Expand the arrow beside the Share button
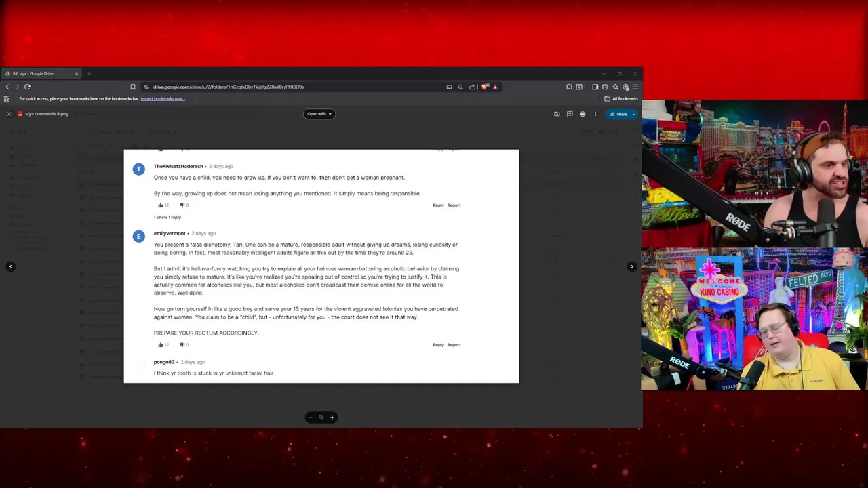Image resolution: width=868 pixels, height=488 pixels. pos(634,114)
